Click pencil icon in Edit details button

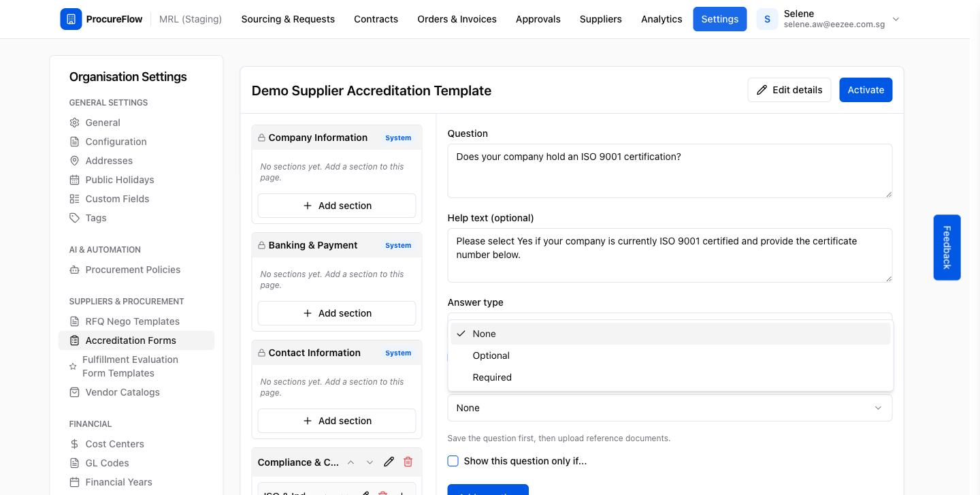tap(762, 90)
